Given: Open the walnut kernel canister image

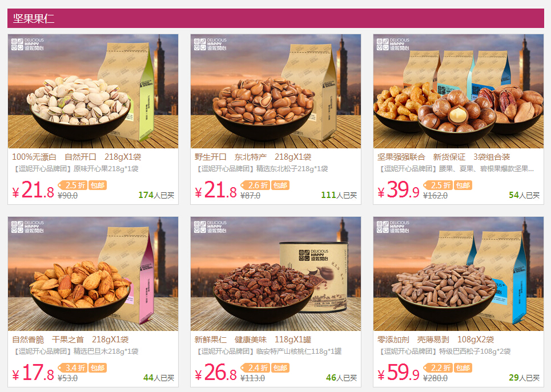Looking at the screenshot, I should point(276,274).
